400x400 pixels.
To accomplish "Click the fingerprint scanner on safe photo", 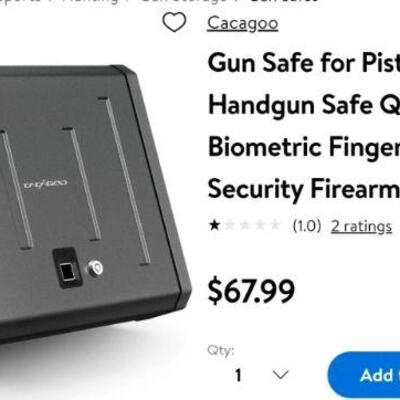I will (68, 268).
